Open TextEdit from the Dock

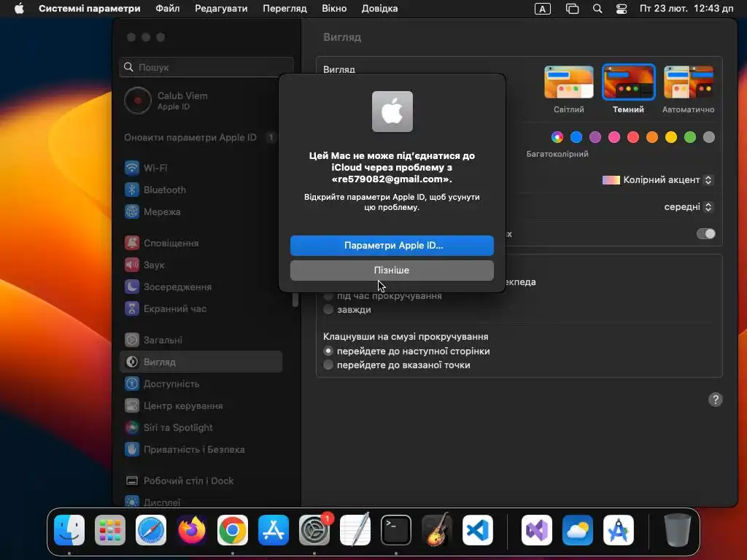(355, 530)
